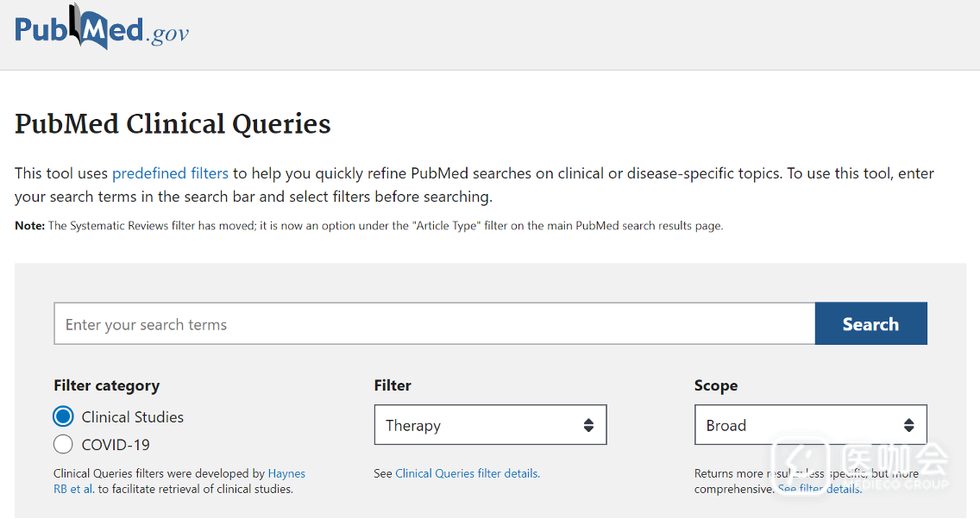Focus the Enter your search terms field
This screenshot has height=519, width=980.
[434, 324]
